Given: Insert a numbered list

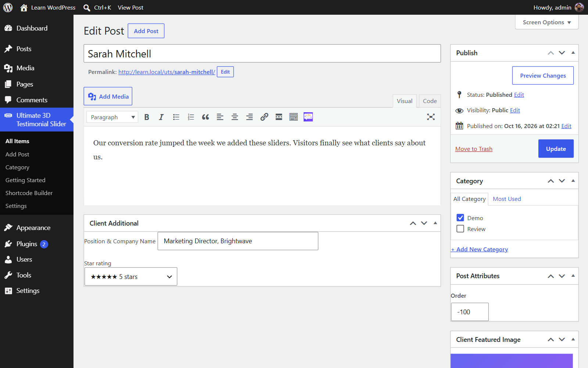Looking at the screenshot, I should [191, 117].
